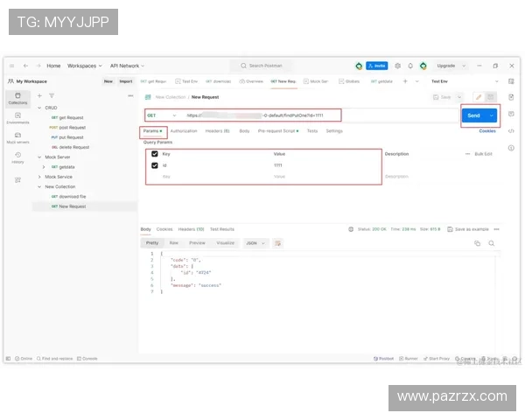Image resolution: width=525 pixels, height=420 pixels.
Task: Search the response with magnifier icon
Action: pyautogui.click(x=491, y=242)
